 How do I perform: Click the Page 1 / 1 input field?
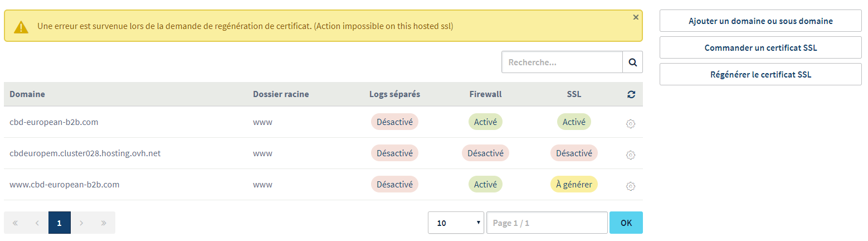[x=547, y=223]
